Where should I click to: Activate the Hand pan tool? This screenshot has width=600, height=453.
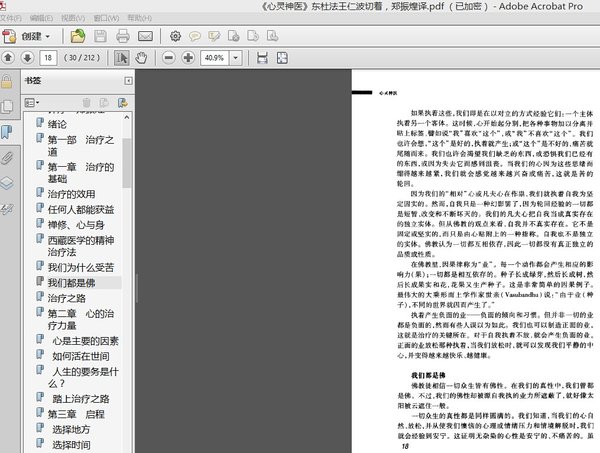point(141,58)
